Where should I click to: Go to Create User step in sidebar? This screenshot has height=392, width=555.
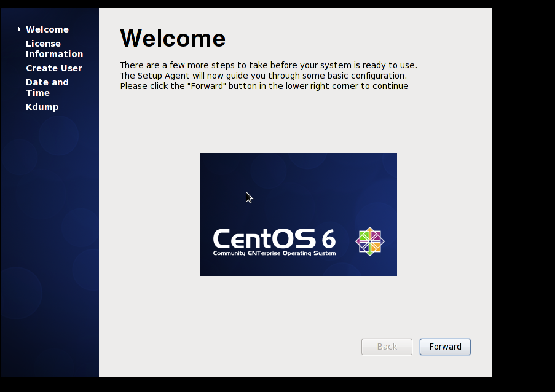click(54, 68)
